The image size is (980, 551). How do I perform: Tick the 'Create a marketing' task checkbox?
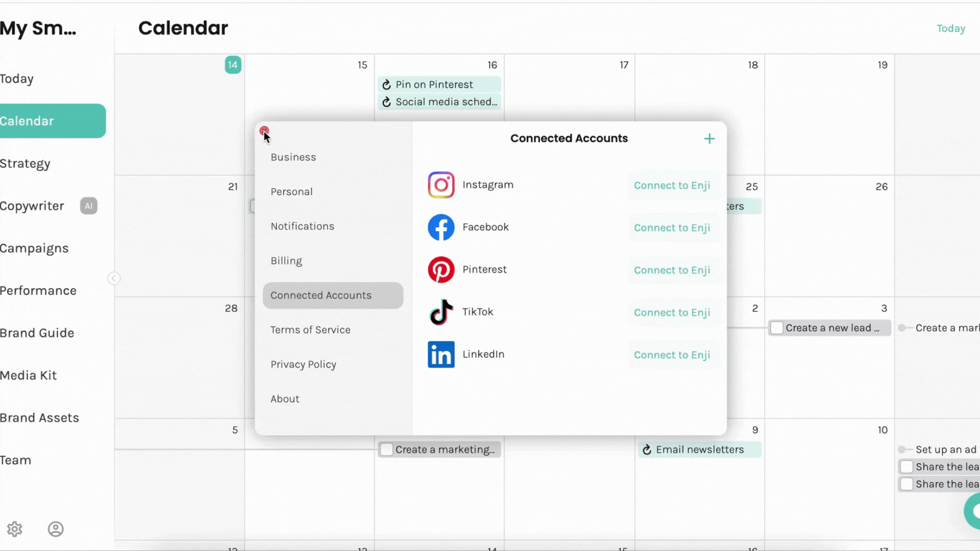point(387,449)
